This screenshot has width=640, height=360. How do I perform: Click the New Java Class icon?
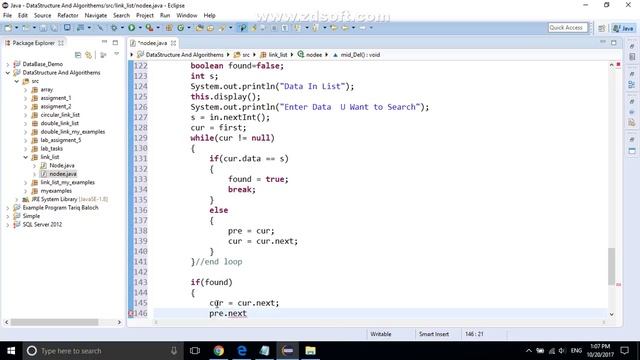point(180,28)
